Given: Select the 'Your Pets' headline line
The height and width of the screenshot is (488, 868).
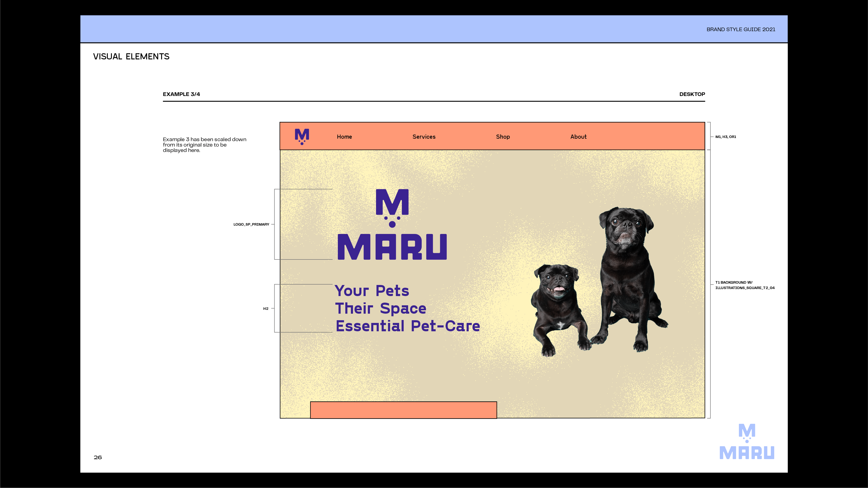Looking at the screenshot, I should [x=372, y=291].
